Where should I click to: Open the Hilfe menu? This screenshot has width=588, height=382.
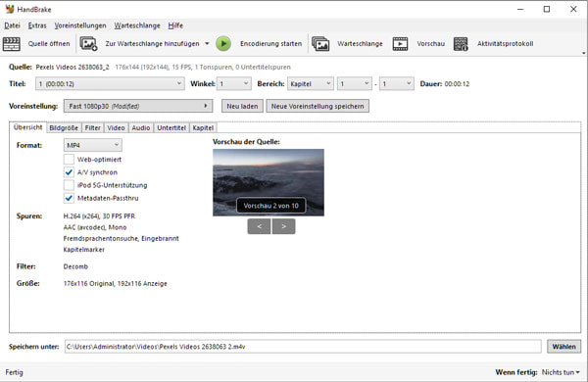tap(175, 25)
